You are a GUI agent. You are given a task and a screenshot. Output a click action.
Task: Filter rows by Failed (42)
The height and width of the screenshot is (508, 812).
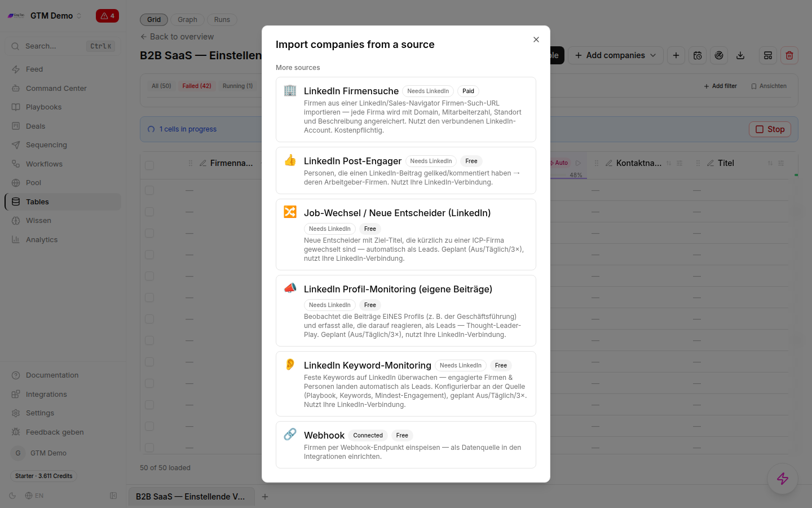tap(197, 86)
